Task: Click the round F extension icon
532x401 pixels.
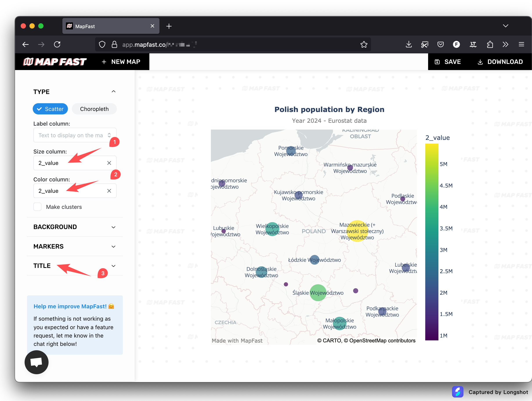Action: 456,45
